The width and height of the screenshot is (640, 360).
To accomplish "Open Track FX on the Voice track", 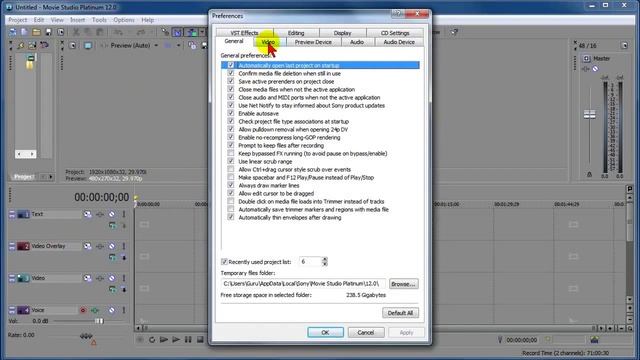I will tap(95, 310).
